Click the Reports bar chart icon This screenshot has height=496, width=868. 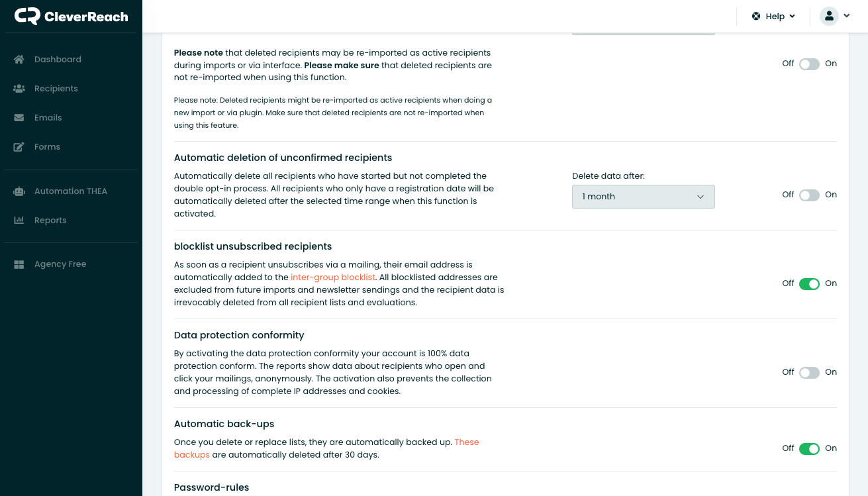19,220
